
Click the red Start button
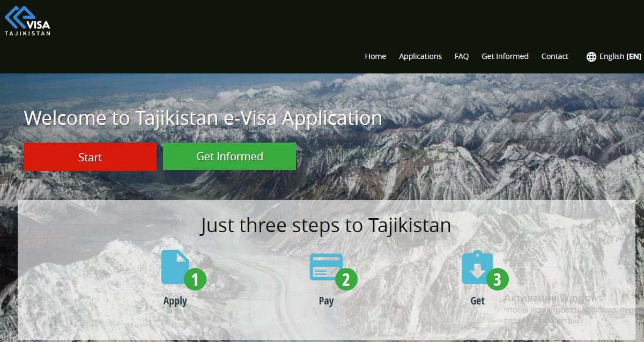[90, 157]
